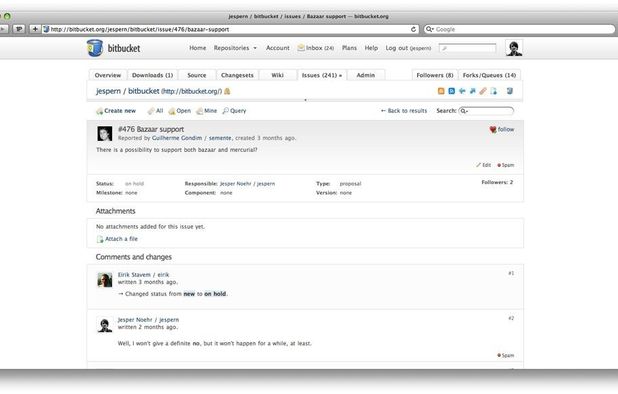This screenshot has width=618, height=394.
Task: Click the left-pointing arrow icon in repository toolbar
Action: [x=462, y=91]
